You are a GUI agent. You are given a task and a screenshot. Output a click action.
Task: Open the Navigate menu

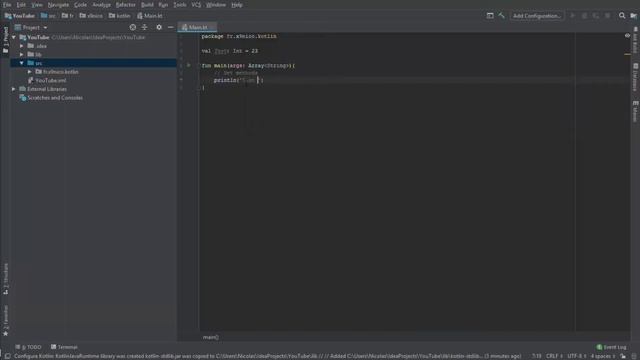coord(58,5)
